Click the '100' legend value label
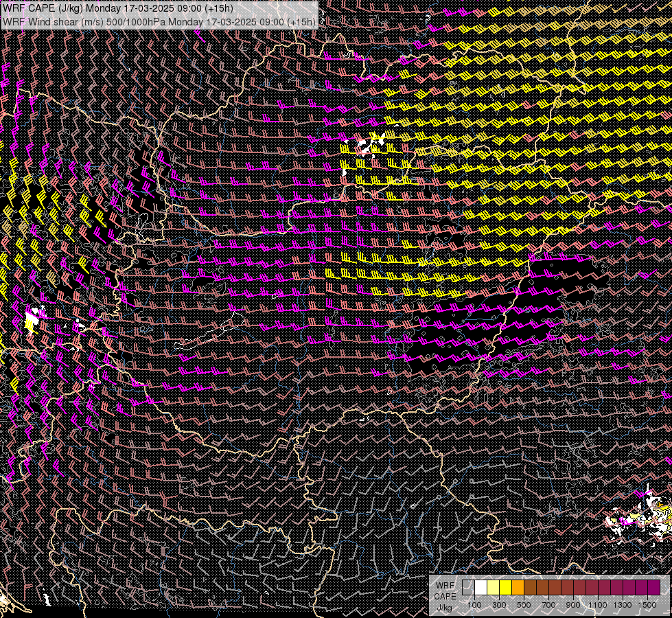This screenshot has width=672, height=618. (x=474, y=605)
